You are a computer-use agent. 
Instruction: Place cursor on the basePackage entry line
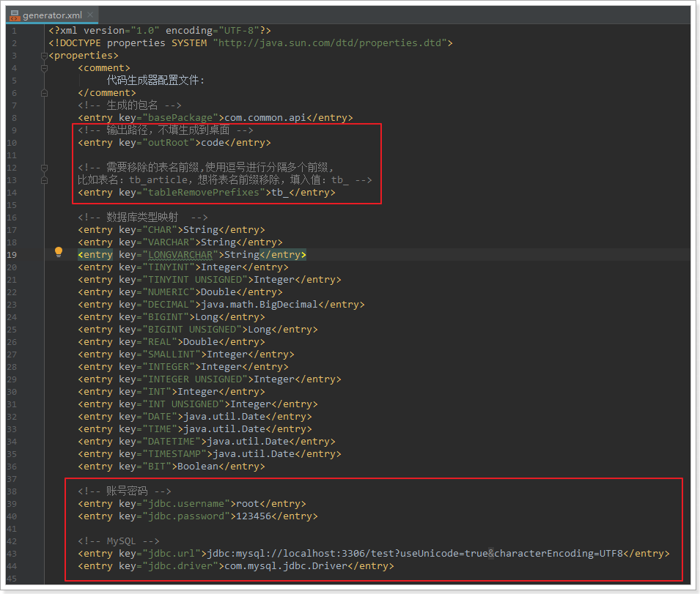tap(215, 118)
